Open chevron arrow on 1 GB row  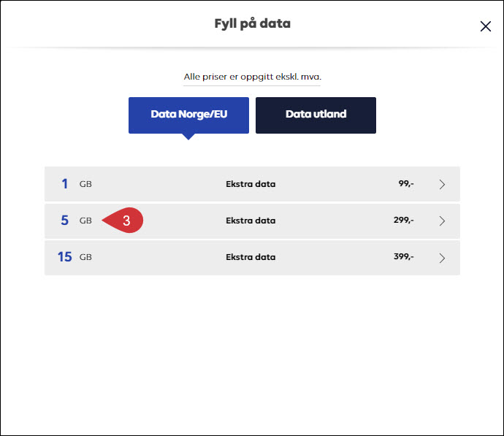pos(442,185)
